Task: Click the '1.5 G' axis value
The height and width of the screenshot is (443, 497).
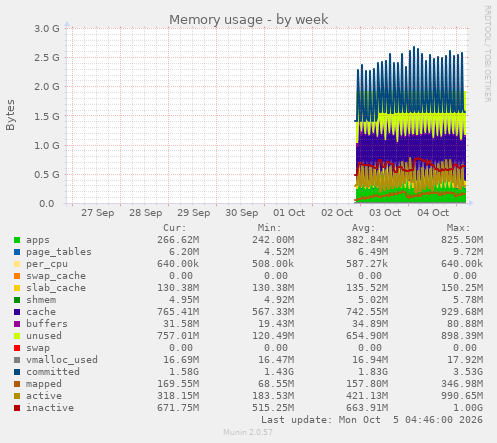Action: [x=47, y=116]
